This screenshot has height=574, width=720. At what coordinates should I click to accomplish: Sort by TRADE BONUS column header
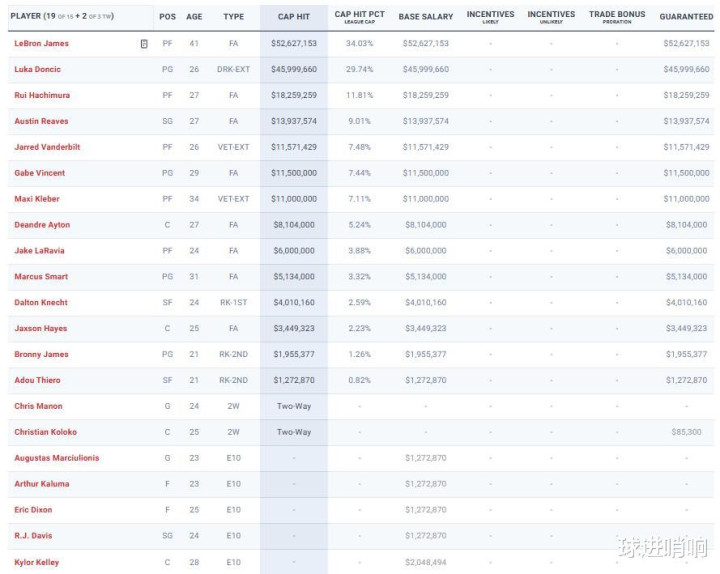[617, 16]
